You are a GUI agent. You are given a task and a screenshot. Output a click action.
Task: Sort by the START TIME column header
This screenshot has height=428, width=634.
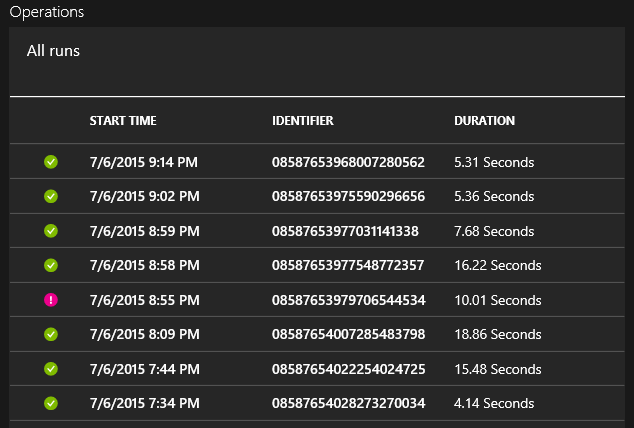point(123,121)
